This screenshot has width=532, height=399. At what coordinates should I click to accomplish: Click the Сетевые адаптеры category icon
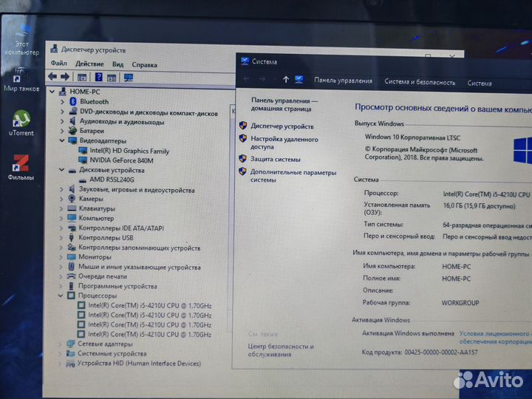[71, 344]
